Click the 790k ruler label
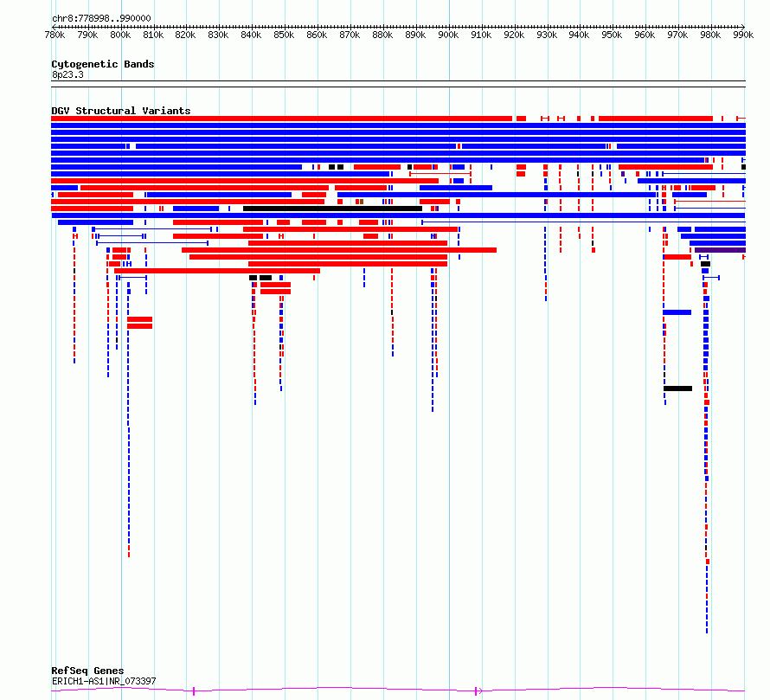The height and width of the screenshot is (700, 770). click(x=87, y=35)
